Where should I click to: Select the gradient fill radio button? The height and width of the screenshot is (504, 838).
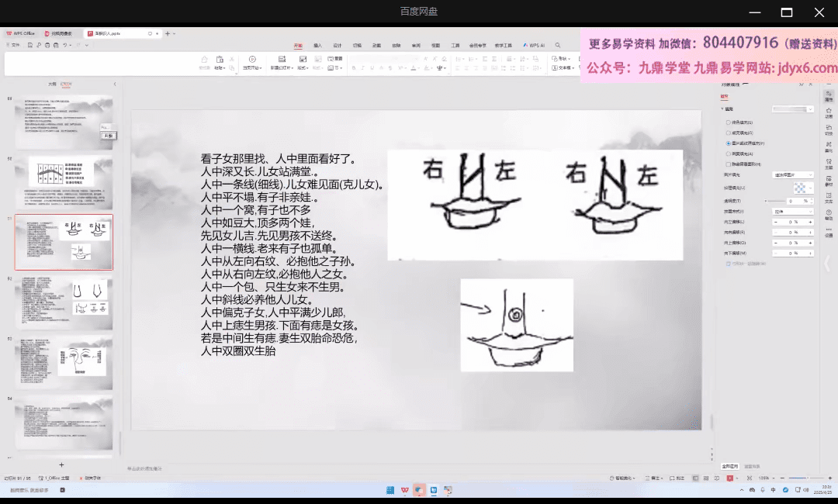(x=728, y=133)
